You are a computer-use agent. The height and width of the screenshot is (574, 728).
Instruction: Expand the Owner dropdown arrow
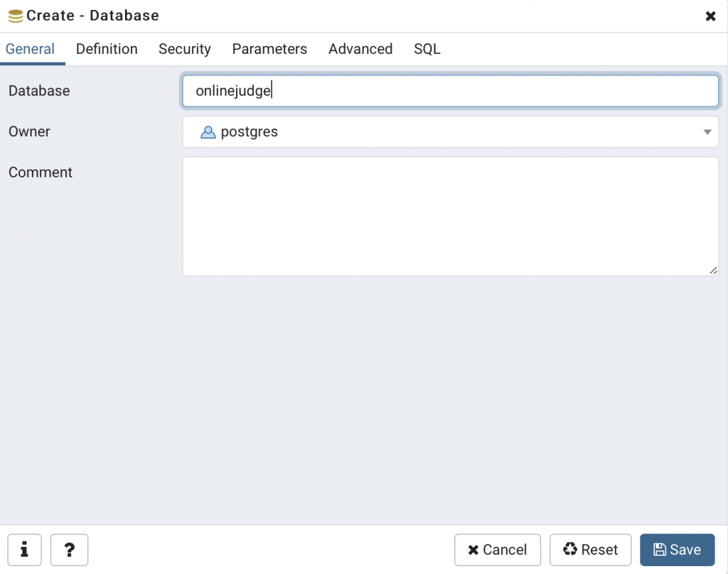pyautogui.click(x=707, y=132)
